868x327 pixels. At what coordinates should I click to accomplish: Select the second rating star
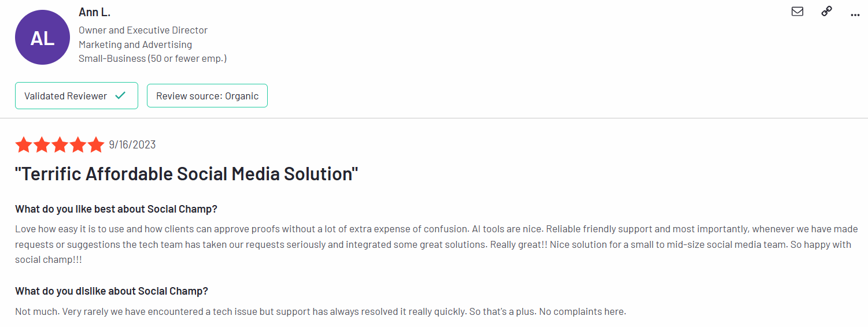point(42,144)
